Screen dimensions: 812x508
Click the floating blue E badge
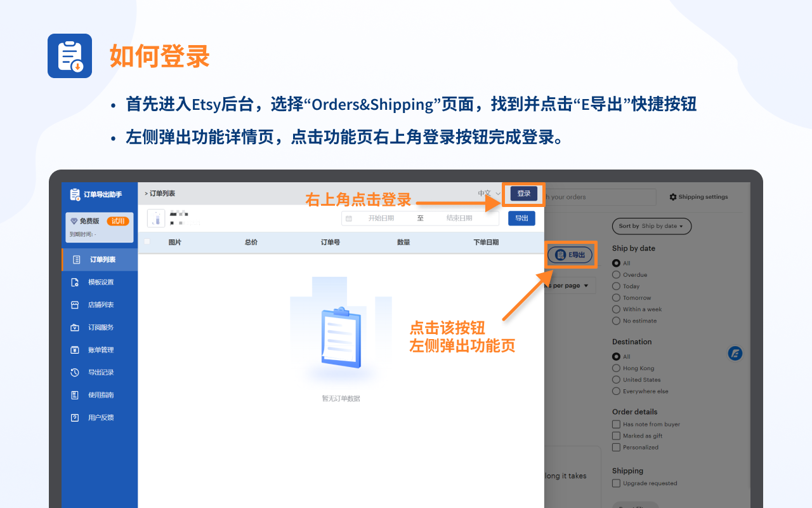point(735,353)
